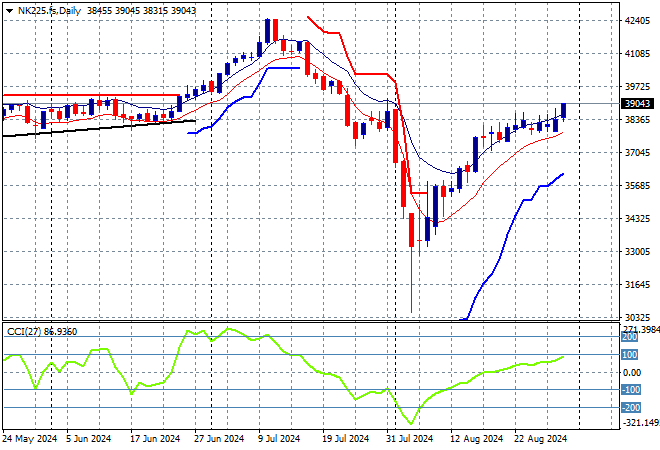Viewport: 660px width, 450px height.
Task: Click the 30325 price axis label
Action: click(636, 317)
